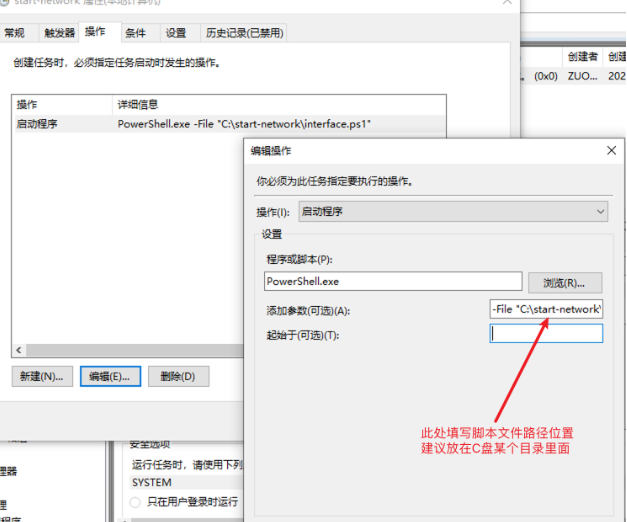Image resolution: width=627 pixels, height=522 pixels.
Task: Click the 创建者 column header in background window
Action: pyautogui.click(x=581, y=57)
